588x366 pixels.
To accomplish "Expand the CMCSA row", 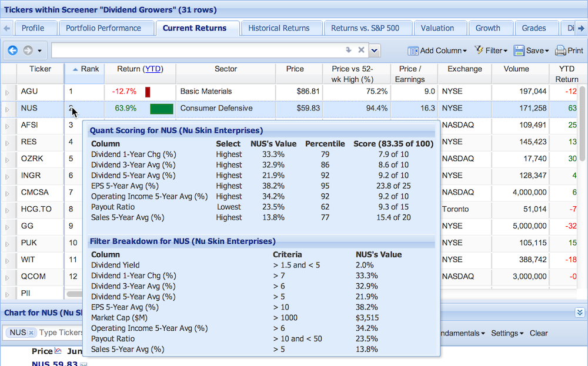I will click(7, 193).
